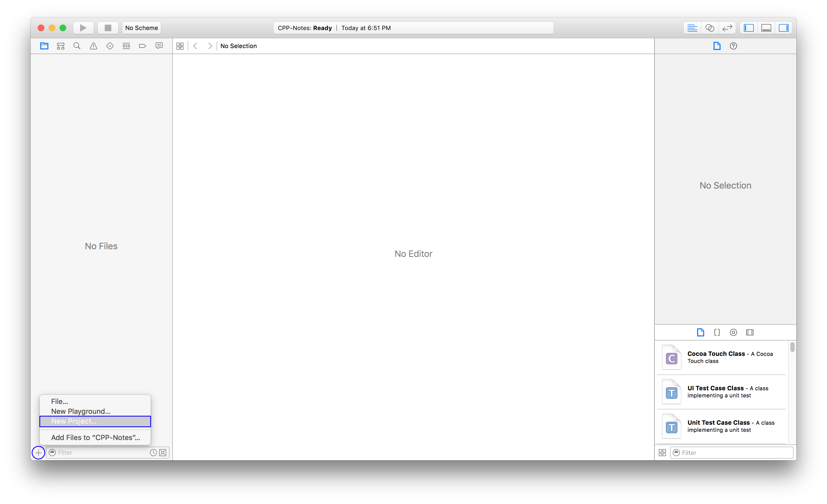Open the library filter options popup
827x504 pixels.
[676, 453]
